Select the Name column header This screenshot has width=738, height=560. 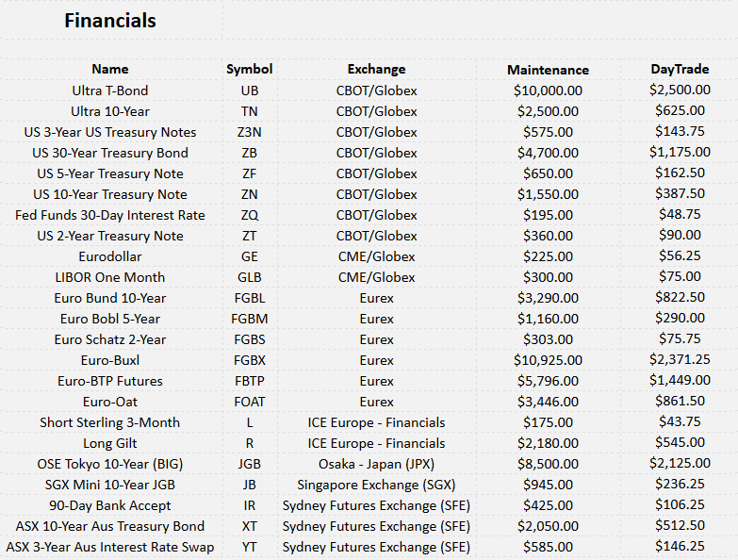pyautogui.click(x=110, y=69)
